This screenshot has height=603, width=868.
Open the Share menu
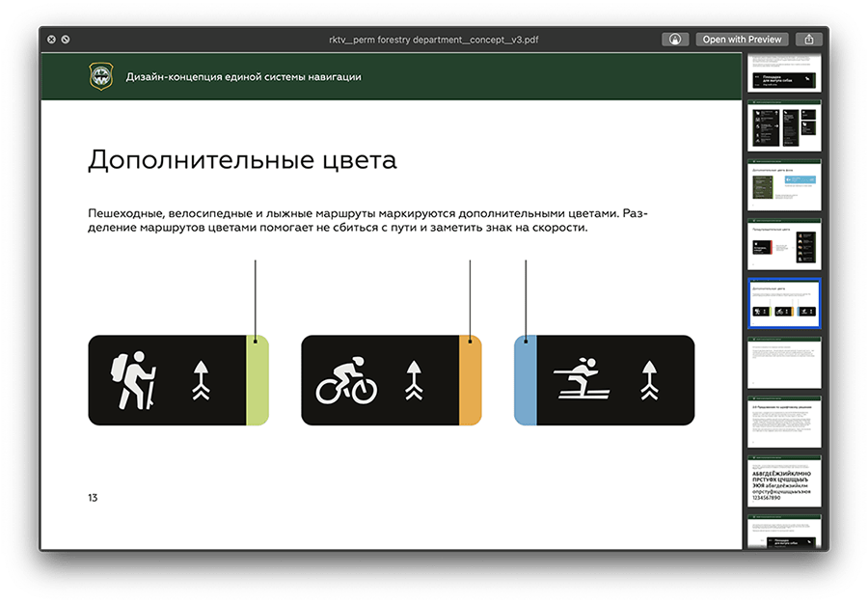coord(809,40)
